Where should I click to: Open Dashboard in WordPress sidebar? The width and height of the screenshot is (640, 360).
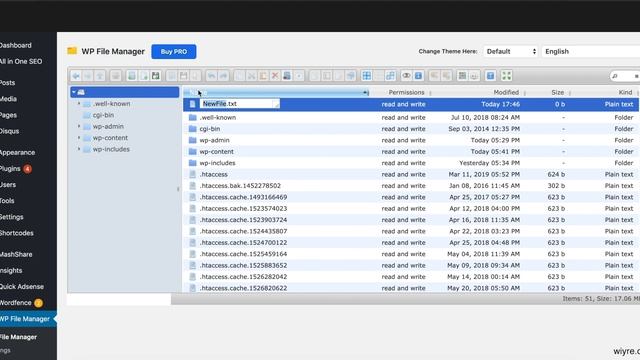pos(16,45)
